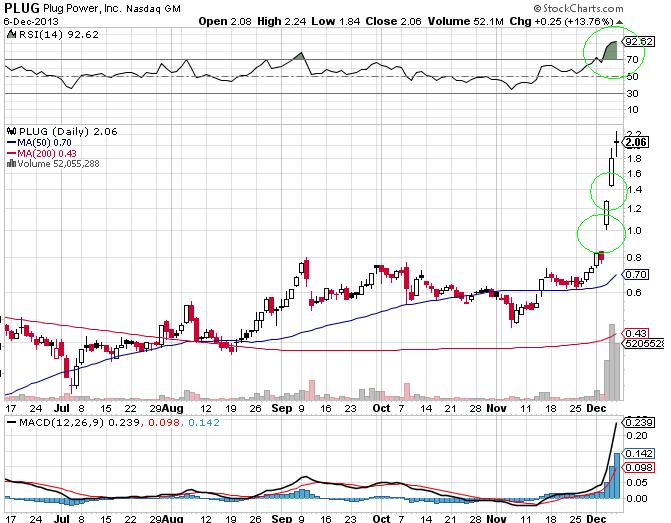Click the RSI 30 axis label
Viewport: 671px width, 523px height.
(x=632, y=93)
